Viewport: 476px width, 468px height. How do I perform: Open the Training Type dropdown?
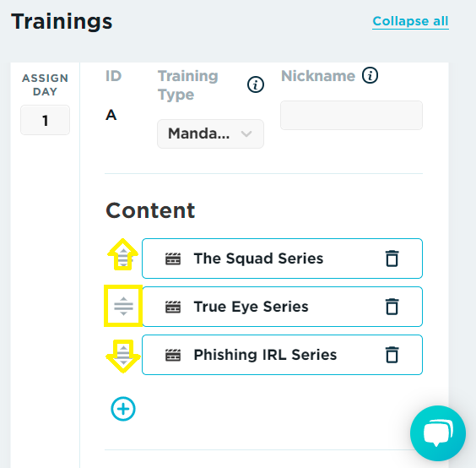pyautogui.click(x=210, y=133)
